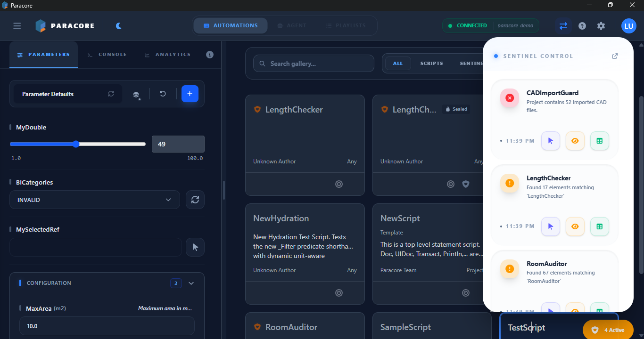Click the select cursor button for CADImportGuard
The image size is (644, 339).
[x=551, y=141]
